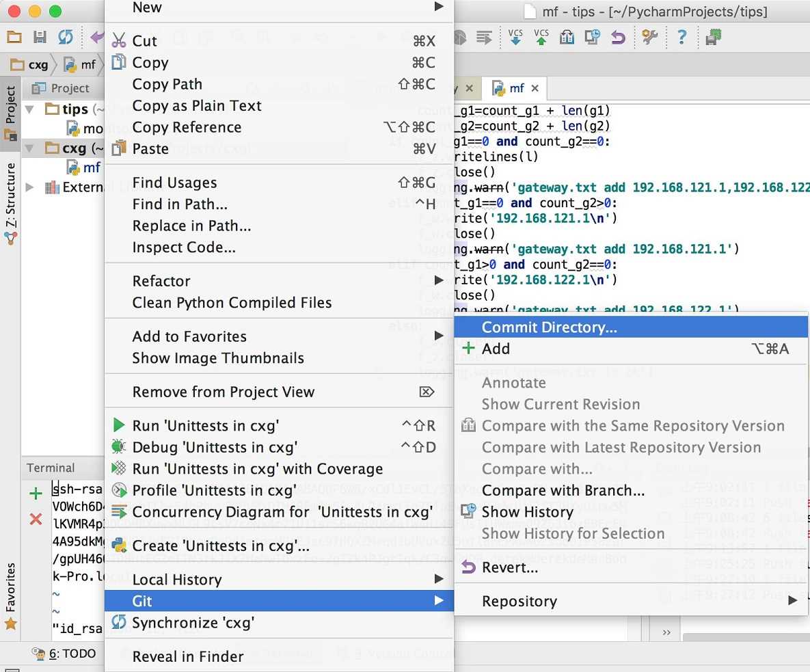The width and height of the screenshot is (810, 672).
Task: Close terminal session with red X icon
Action: point(36,520)
